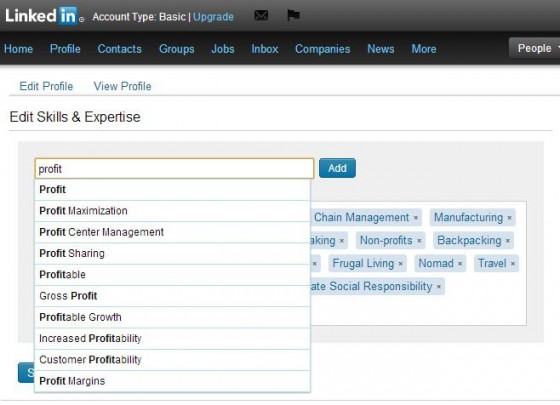Image resolution: width=560 pixels, height=405 pixels.
Task: Open the Contacts menu
Action: tap(120, 49)
